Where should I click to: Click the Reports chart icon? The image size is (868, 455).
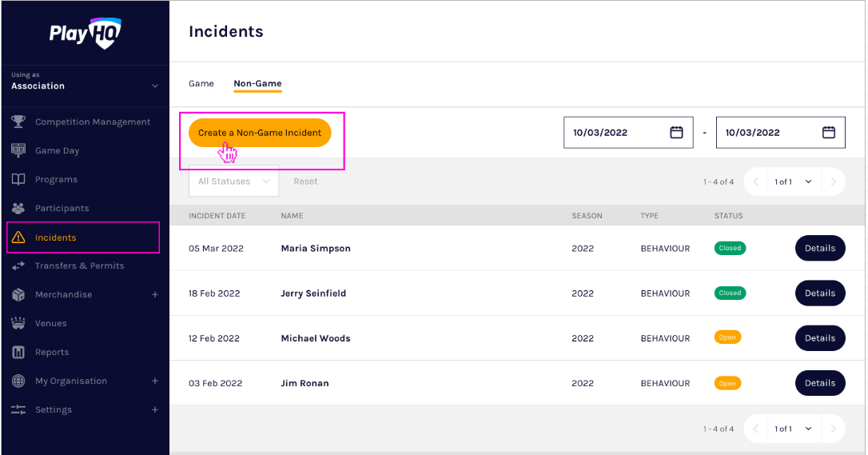18,352
